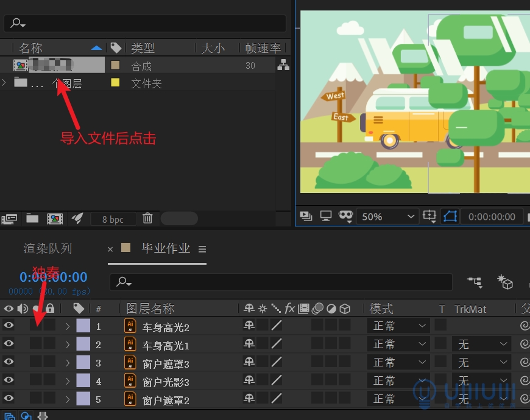Open 毕业作业 panel menu icon
The image size is (530, 420).
click(x=202, y=249)
